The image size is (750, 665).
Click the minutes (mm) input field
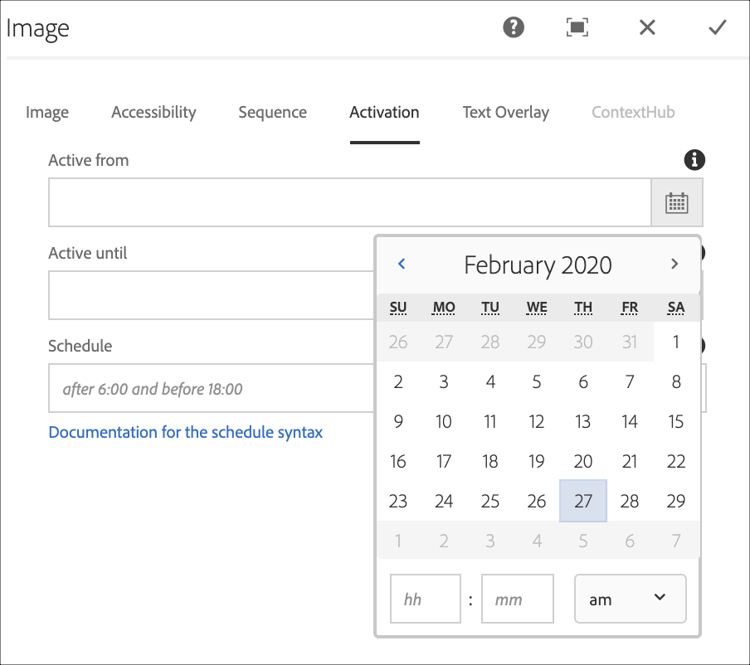pyautogui.click(x=517, y=599)
